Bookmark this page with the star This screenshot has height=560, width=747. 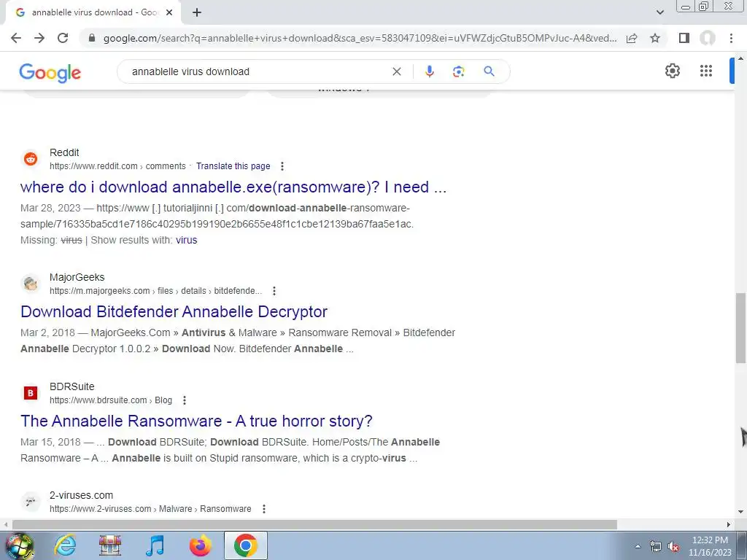pyautogui.click(x=655, y=38)
